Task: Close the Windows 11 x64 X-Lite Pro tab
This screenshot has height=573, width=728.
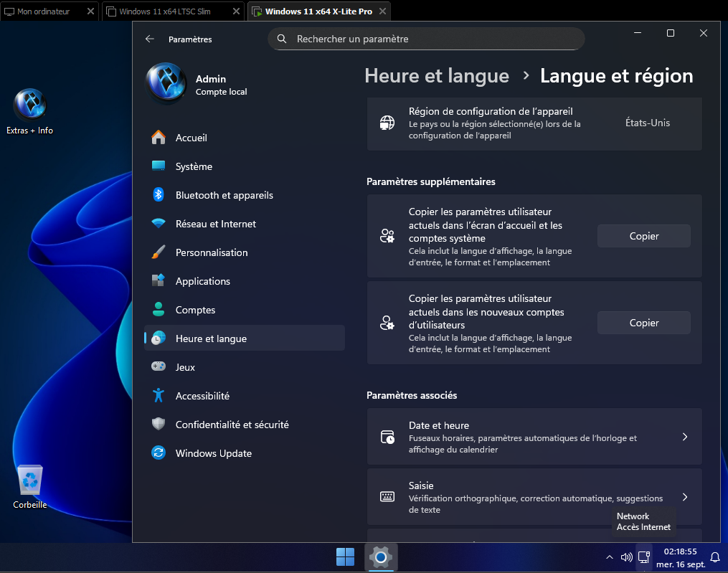Action: pos(382,11)
